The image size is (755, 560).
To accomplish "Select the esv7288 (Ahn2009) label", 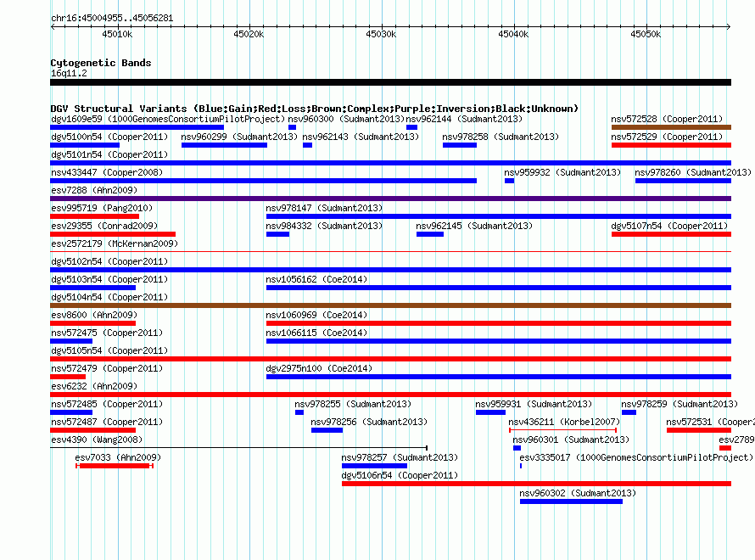I will [94, 190].
